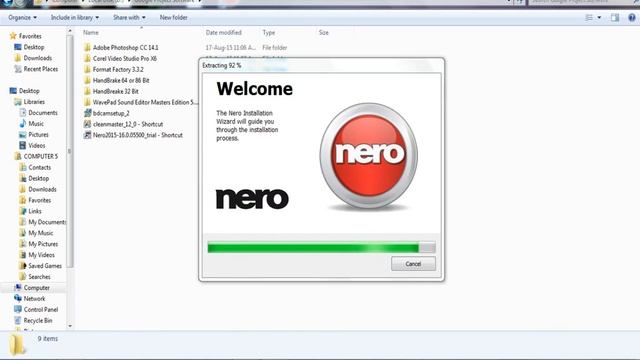The image size is (640, 360).
Task: Open the Share with dropdown
Action: click(x=129, y=18)
